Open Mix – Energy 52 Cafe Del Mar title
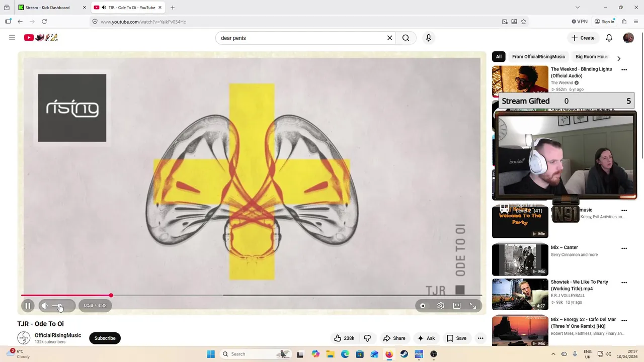This screenshot has width=644, height=362. click(583, 323)
